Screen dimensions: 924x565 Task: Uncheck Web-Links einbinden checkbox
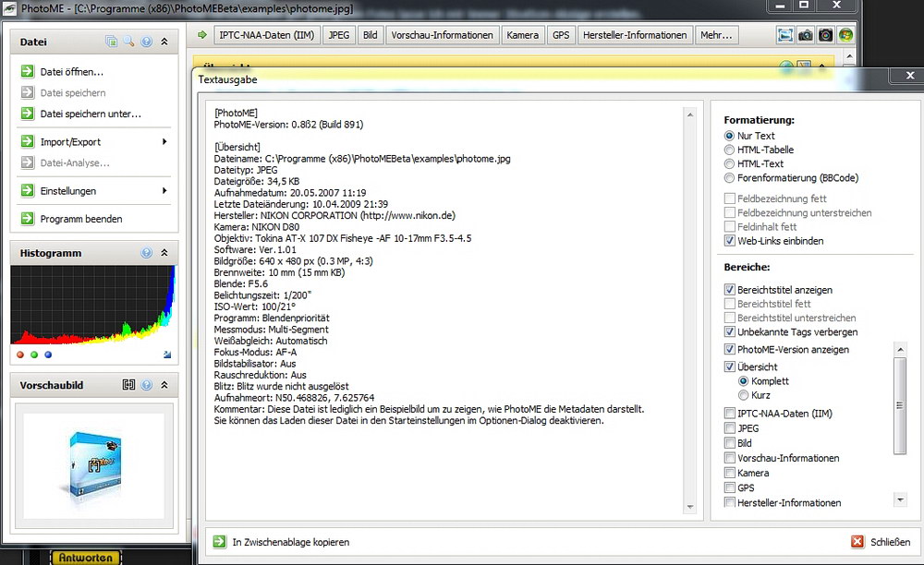pyautogui.click(x=730, y=241)
